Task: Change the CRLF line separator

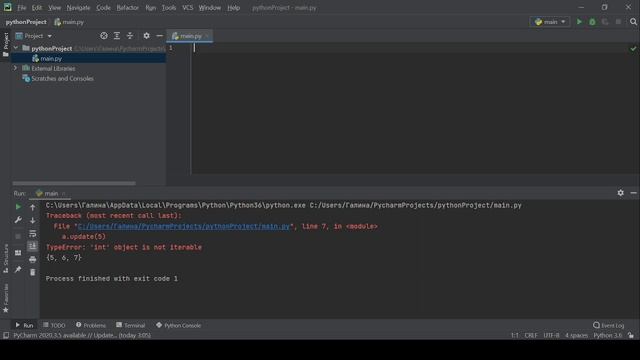Action: pyautogui.click(x=531, y=336)
